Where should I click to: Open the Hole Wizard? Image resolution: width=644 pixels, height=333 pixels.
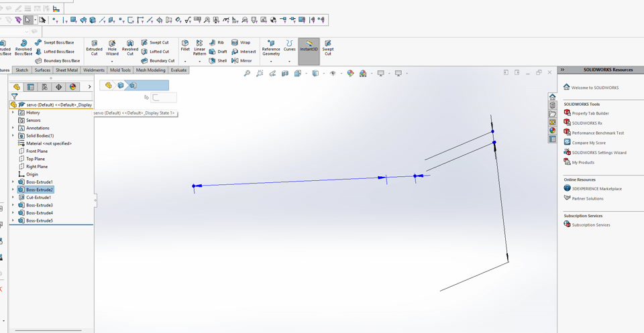(112, 48)
